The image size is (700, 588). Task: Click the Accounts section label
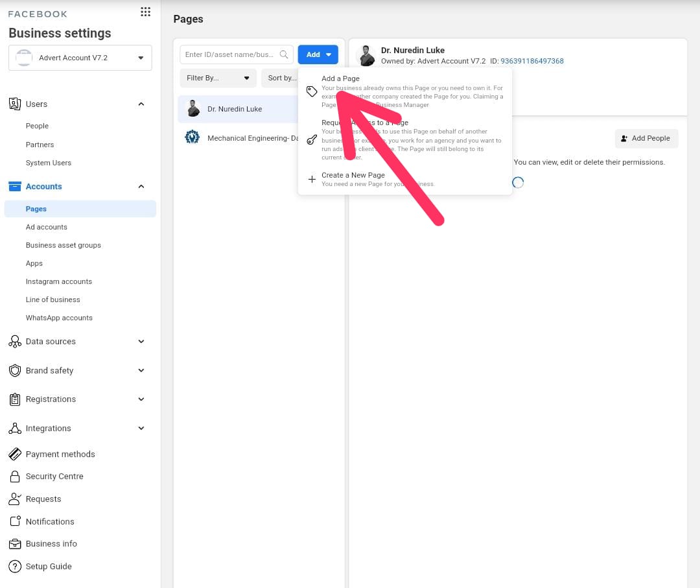point(44,187)
